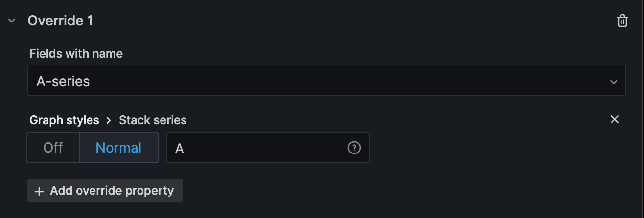Remove the Stack series property with X
Screen dimensions: 644x218
coord(615,120)
